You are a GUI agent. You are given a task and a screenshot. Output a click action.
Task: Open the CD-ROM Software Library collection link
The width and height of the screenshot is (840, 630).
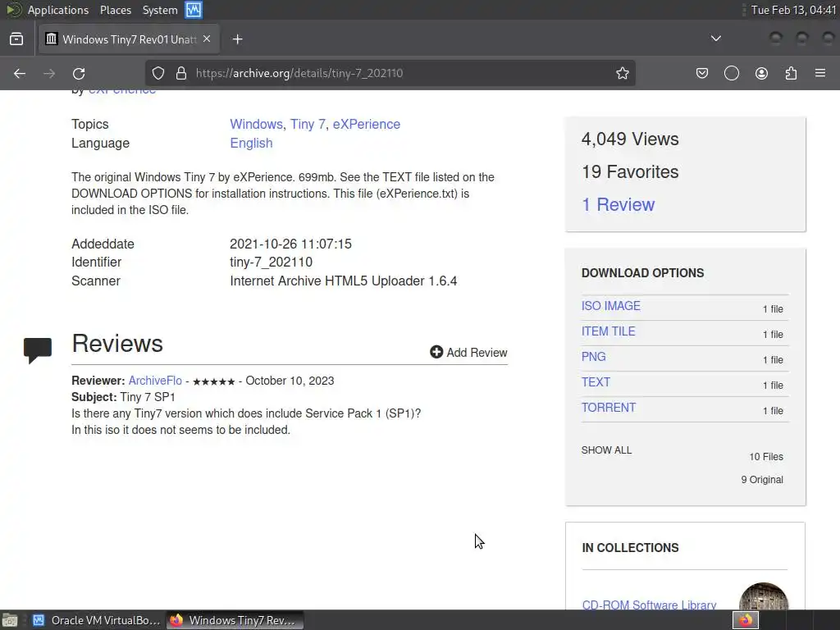[649, 605]
